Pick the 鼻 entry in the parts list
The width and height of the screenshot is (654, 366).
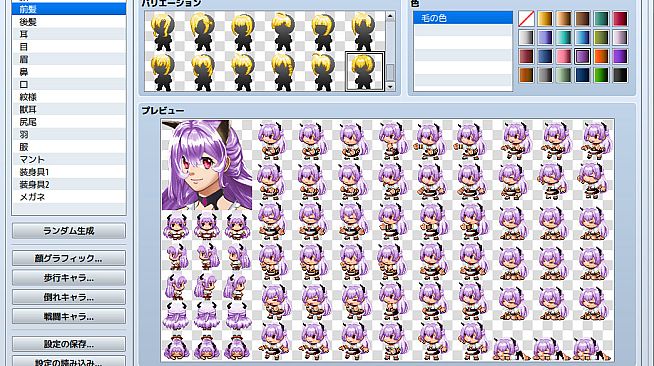(x=69, y=71)
